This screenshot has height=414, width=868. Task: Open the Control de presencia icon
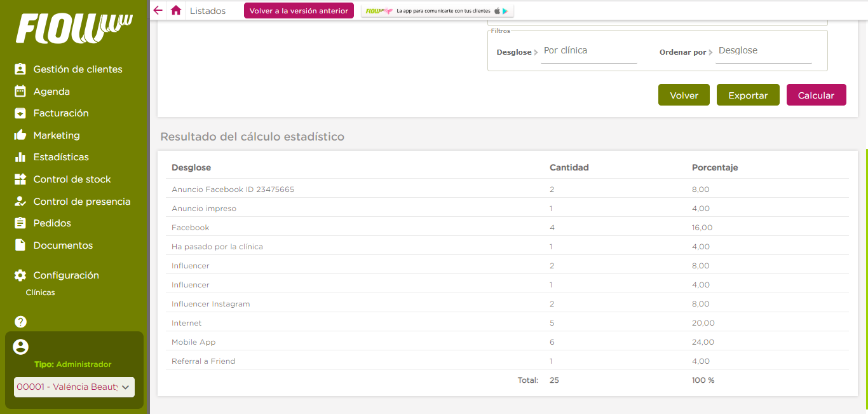pos(20,202)
